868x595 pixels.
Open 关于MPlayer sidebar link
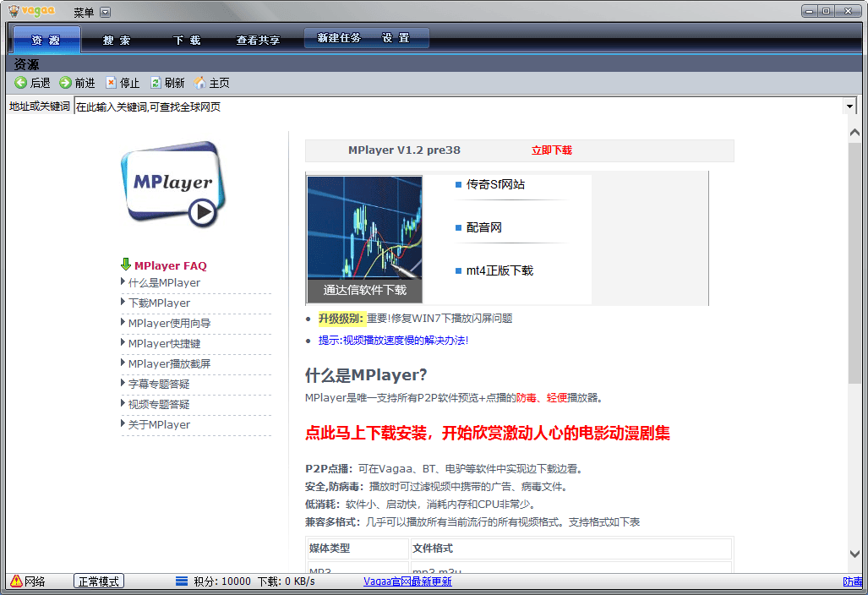click(160, 425)
